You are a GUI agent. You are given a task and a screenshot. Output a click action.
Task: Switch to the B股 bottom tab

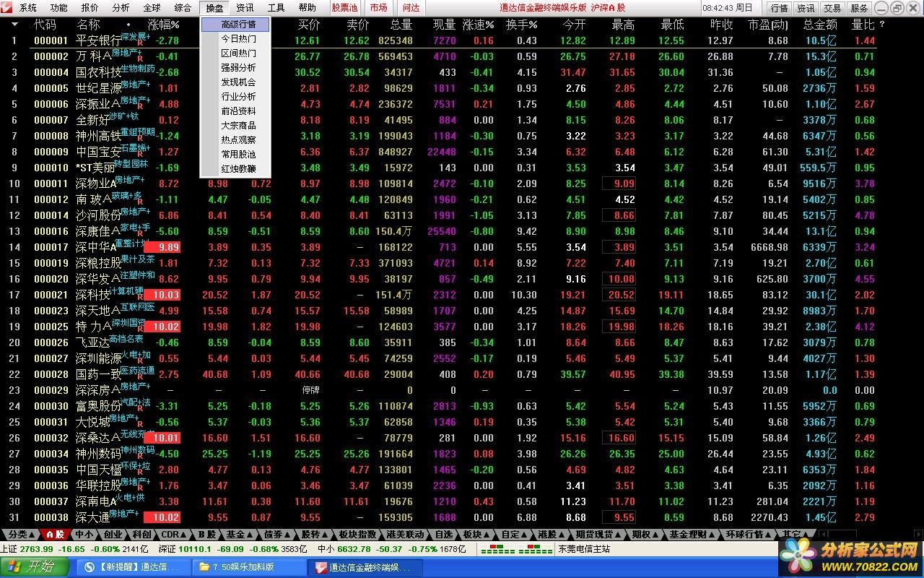(208, 535)
